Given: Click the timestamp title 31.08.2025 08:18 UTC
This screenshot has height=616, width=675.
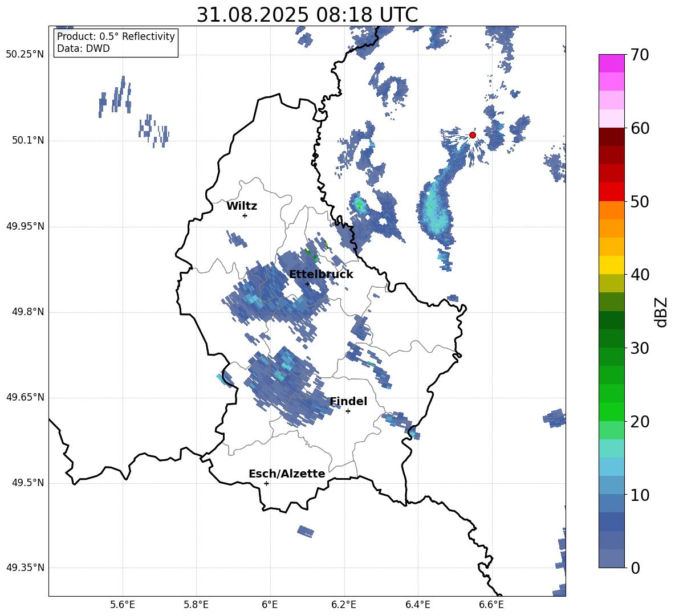Looking at the screenshot, I should click(x=307, y=15).
